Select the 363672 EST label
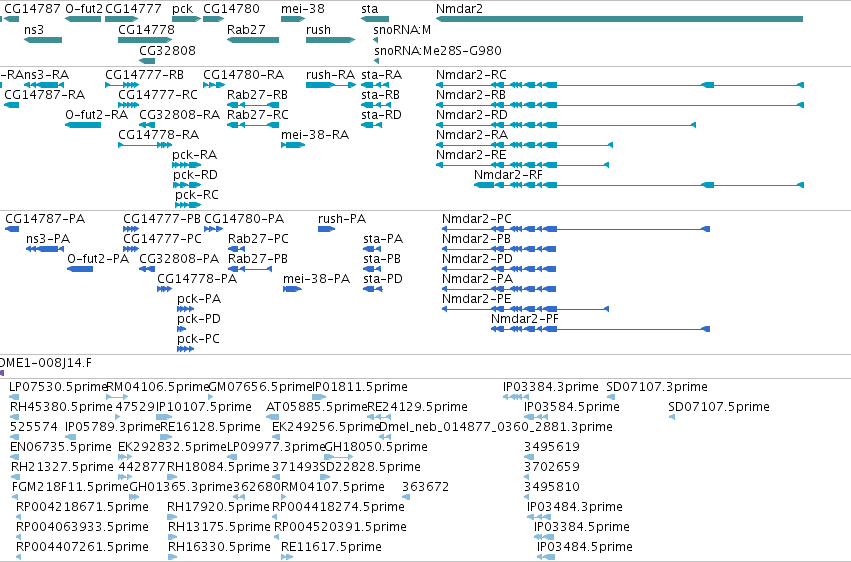 tap(426, 487)
